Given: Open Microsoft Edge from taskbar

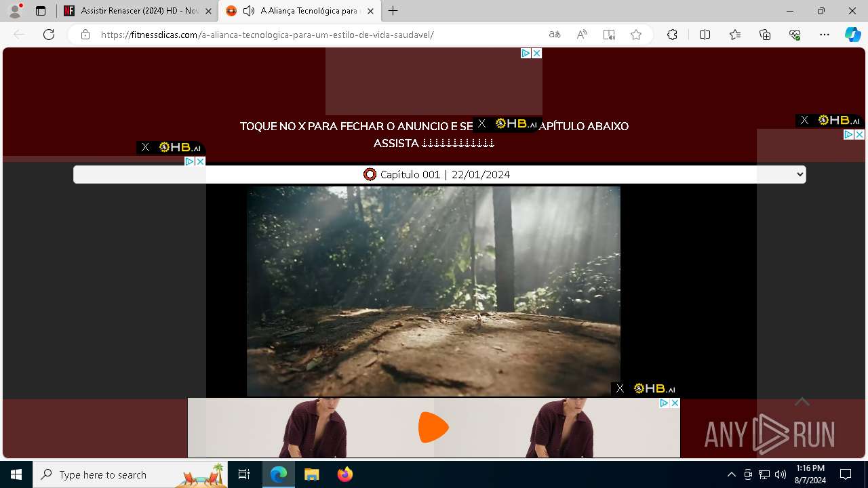Looking at the screenshot, I should tap(279, 474).
